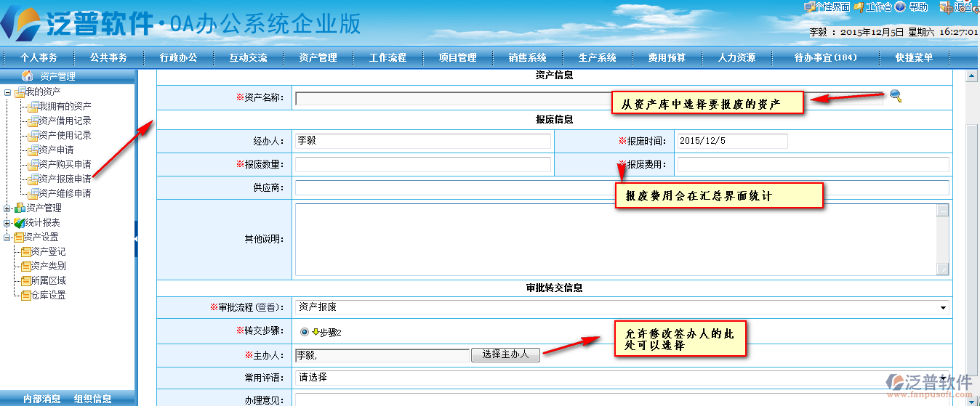Open 待办事宜(184) in the menu bar
The height and width of the screenshot is (406, 980).
pyautogui.click(x=825, y=57)
